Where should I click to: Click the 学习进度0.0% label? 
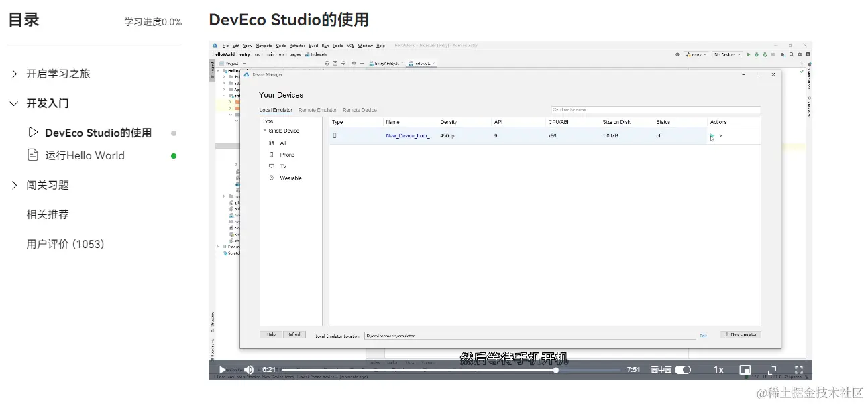coord(153,22)
